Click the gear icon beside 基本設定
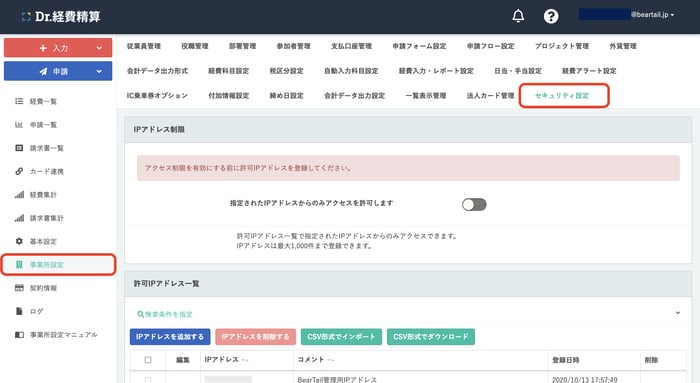The image size is (700, 383). 19,241
